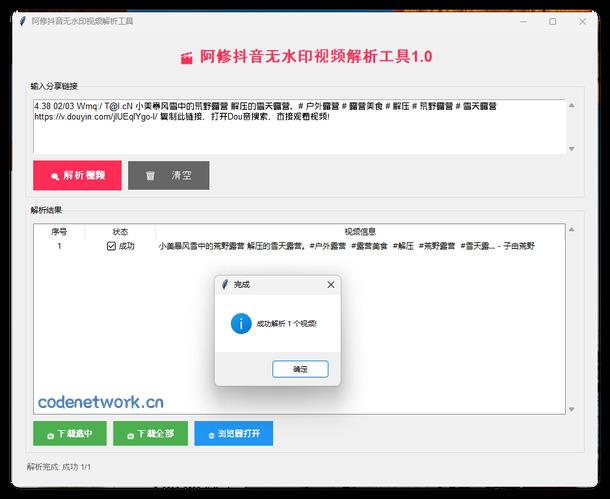Screen dimensions: 610x499
Task: Close the 完成 dialog with its X
Action: tap(331, 285)
